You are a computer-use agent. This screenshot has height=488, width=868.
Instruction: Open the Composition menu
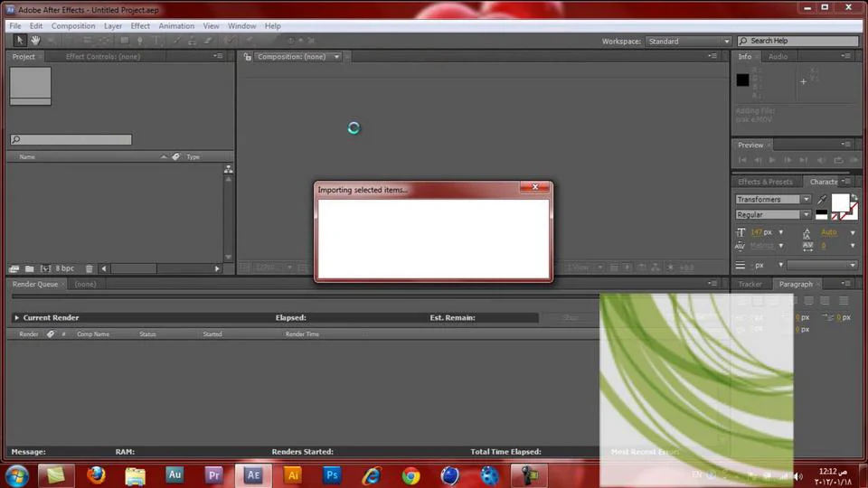coord(73,26)
